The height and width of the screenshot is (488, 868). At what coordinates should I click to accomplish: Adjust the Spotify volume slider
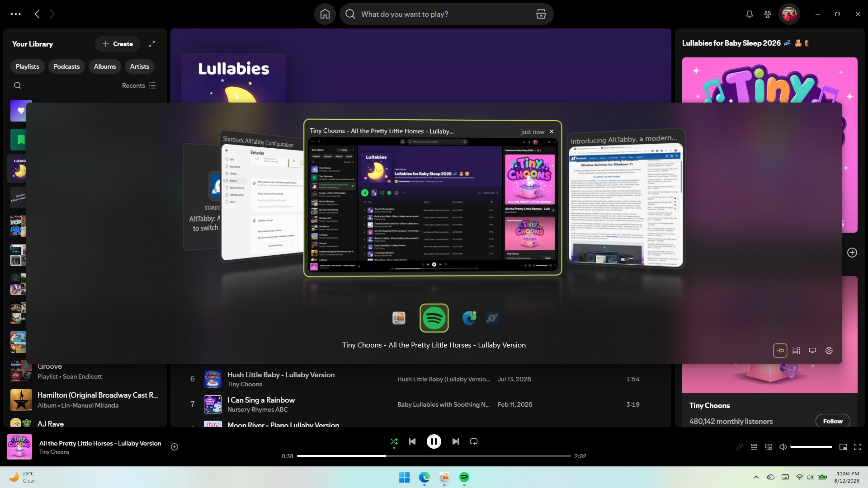811,447
